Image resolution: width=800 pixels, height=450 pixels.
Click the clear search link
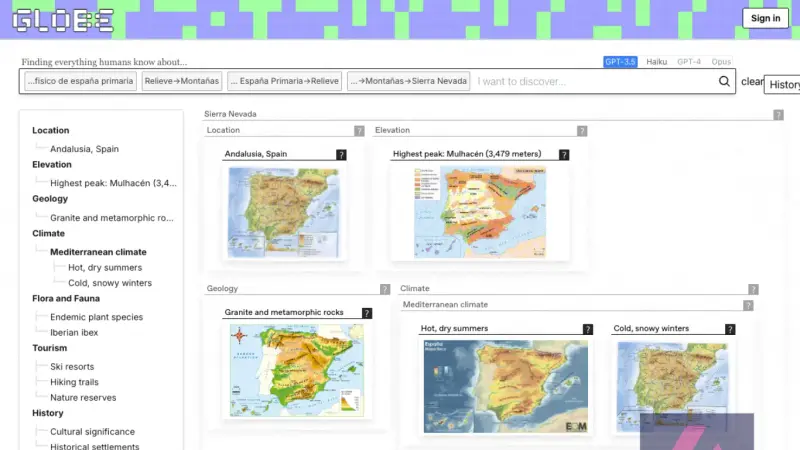(752, 82)
